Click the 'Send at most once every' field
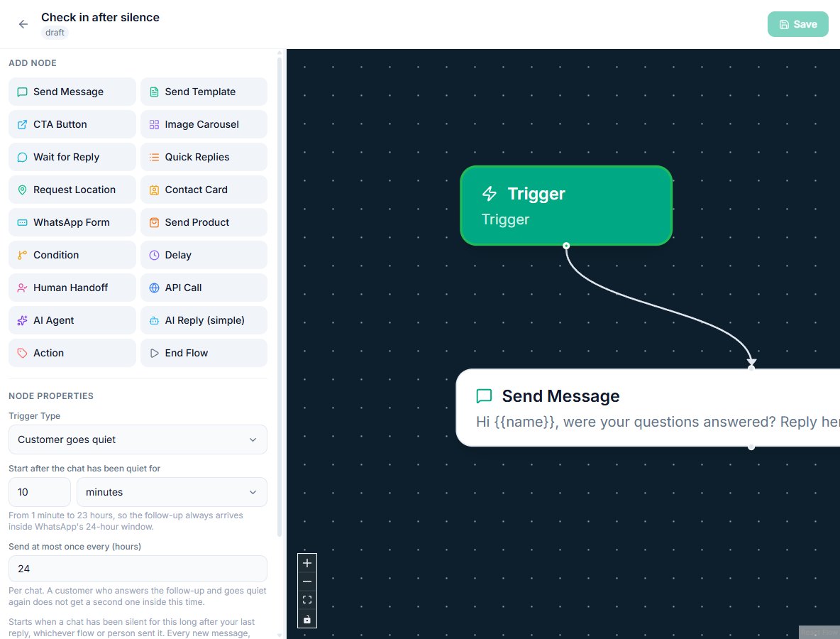Screen dimensions: 840x639 click(x=138, y=569)
